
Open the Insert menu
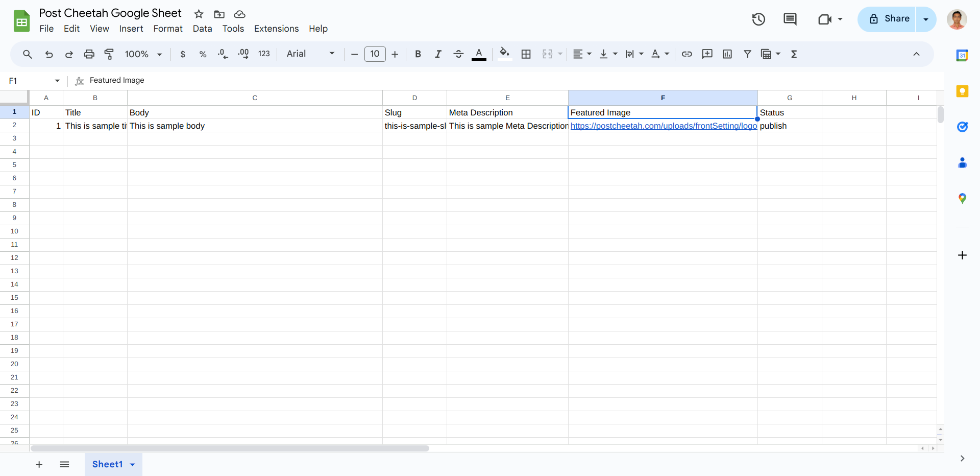pos(131,29)
